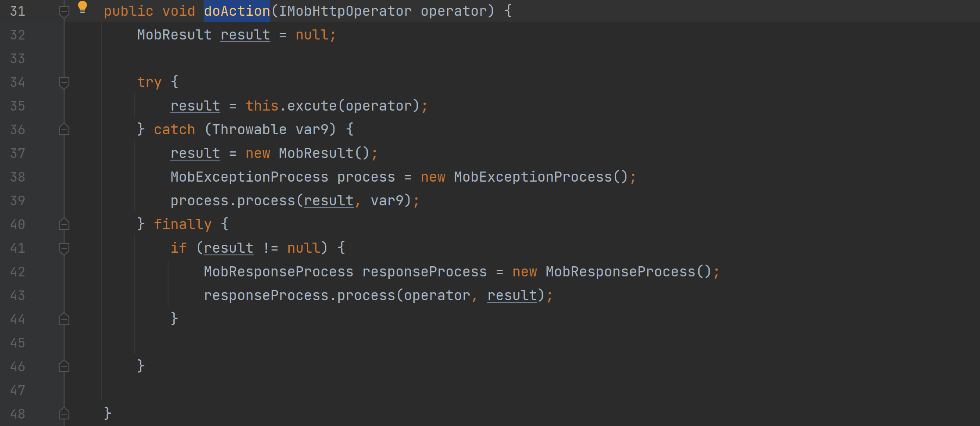Click the fold end marker on line 48
The image size is (980, 426).
(x=64, y=414)
